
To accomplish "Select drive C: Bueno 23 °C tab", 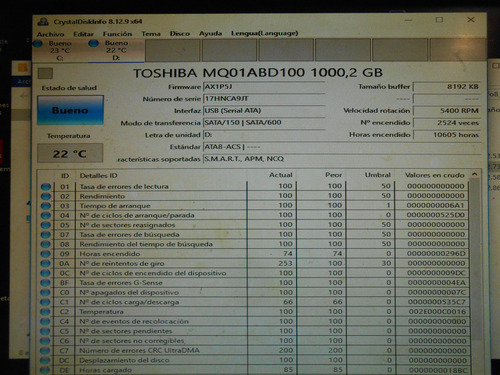I will pos(59,50).
